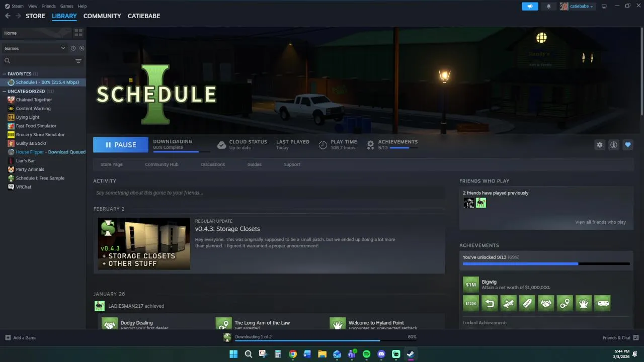Go forward with the right arrow
The image size is (644, 362).
click(x=18, y=16)
